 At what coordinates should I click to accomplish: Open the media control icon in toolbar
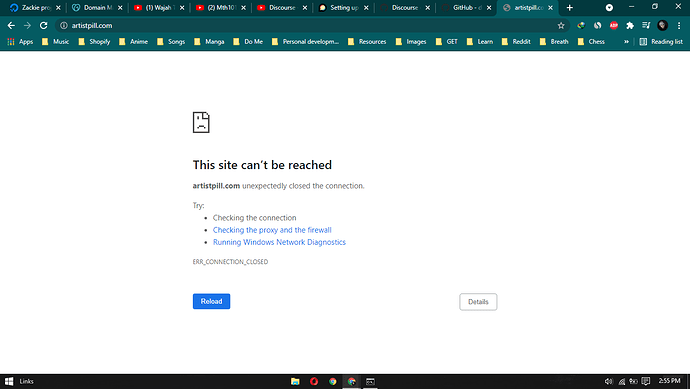click(x=646, y=26)
